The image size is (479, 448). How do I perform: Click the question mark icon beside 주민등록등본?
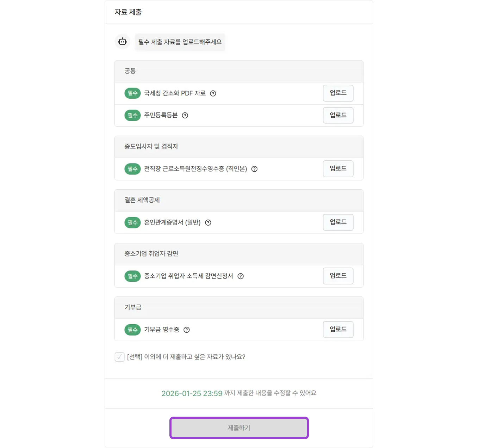(x=185, y=115)
